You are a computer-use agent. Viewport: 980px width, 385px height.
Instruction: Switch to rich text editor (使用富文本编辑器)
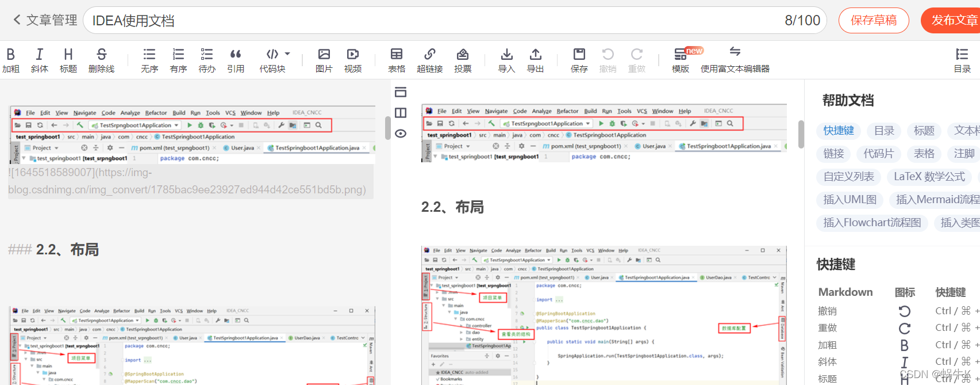click(x=735, y=60)
